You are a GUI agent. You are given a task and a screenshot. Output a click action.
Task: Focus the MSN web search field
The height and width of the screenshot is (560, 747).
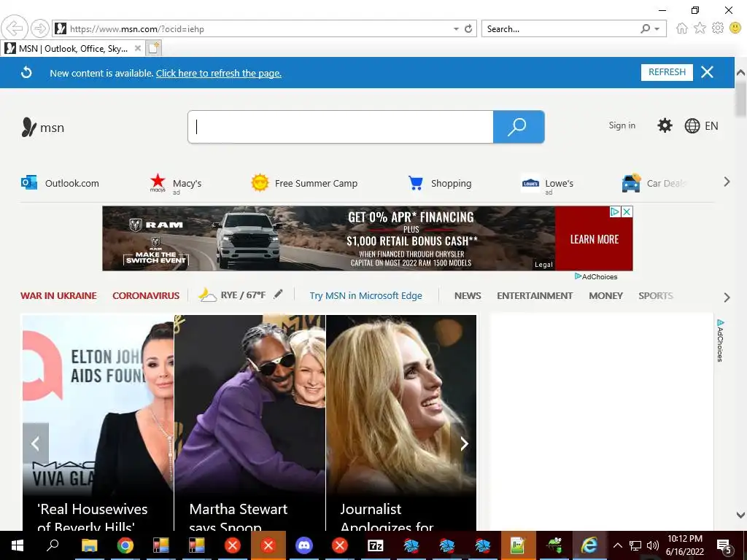(341, 127)
